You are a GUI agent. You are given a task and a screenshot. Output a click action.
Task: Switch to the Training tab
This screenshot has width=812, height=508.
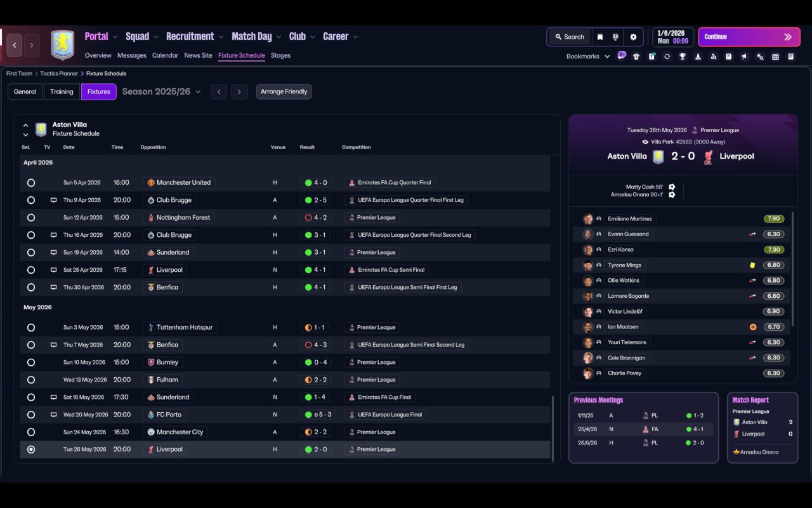(62, 91)
